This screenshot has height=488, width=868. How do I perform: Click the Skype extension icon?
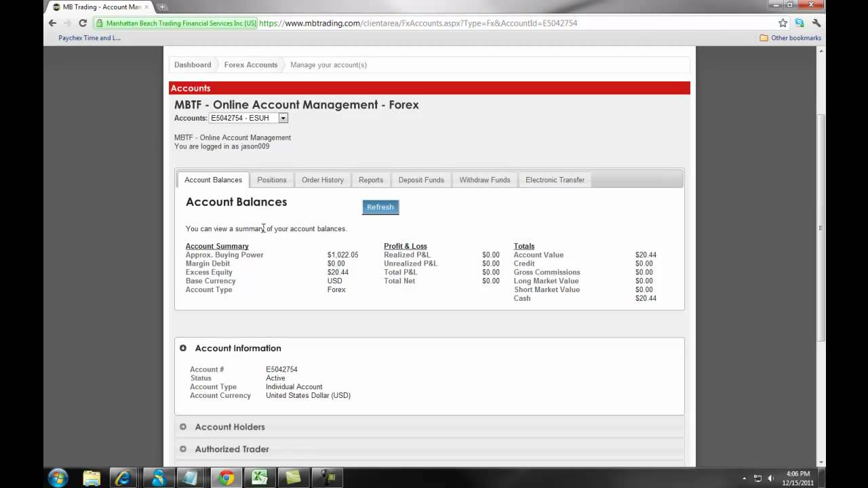tap(800, 23)
